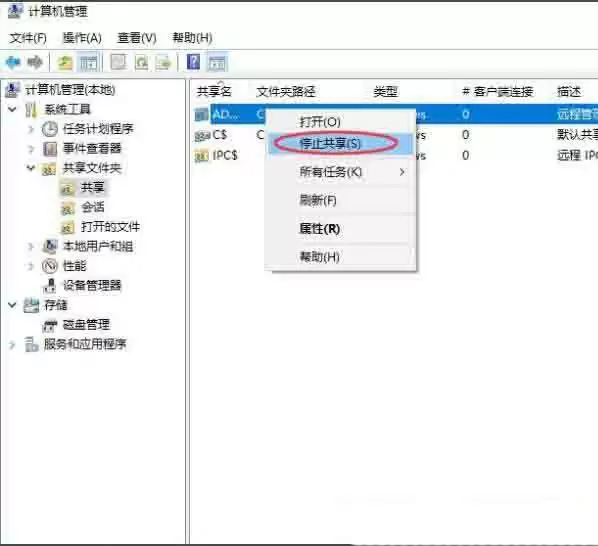
Task: Expand the Services and Applications node
Action: [x=12, y=345]
